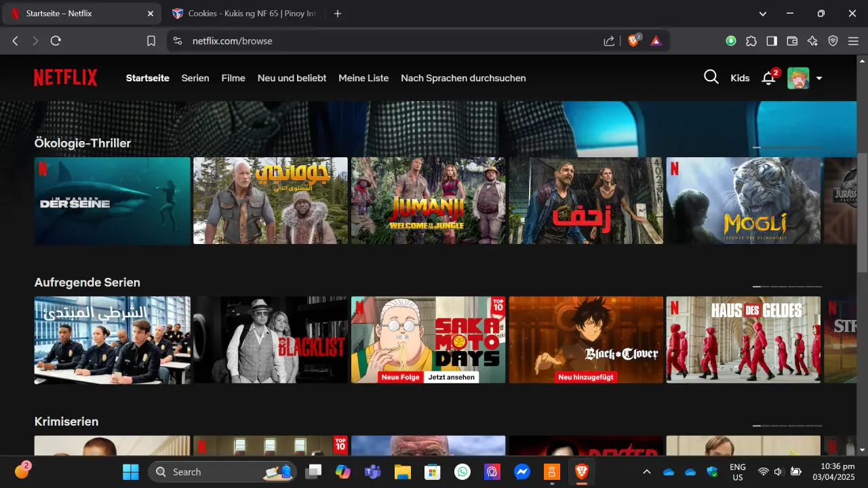Reload the Netflix page
The height and width of the screenshot is (488, 868).
56,41
